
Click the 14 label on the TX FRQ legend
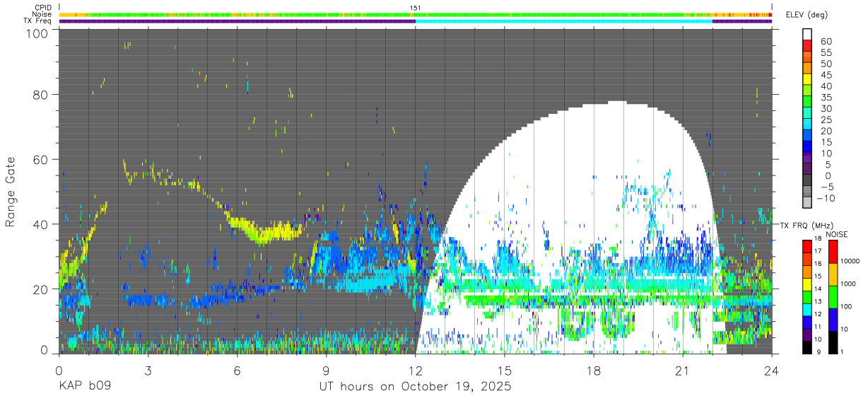pyautogui.click(x=818, y=289)
